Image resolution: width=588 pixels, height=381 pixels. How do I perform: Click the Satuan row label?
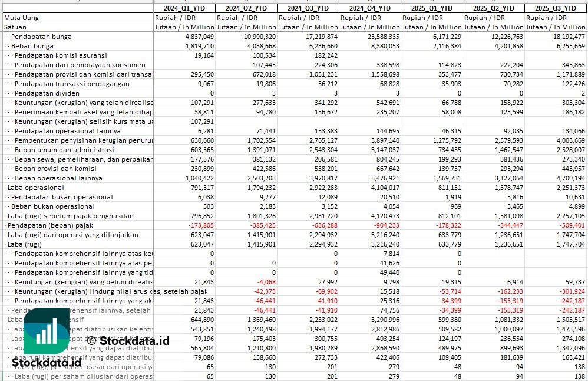click(15, 27)
